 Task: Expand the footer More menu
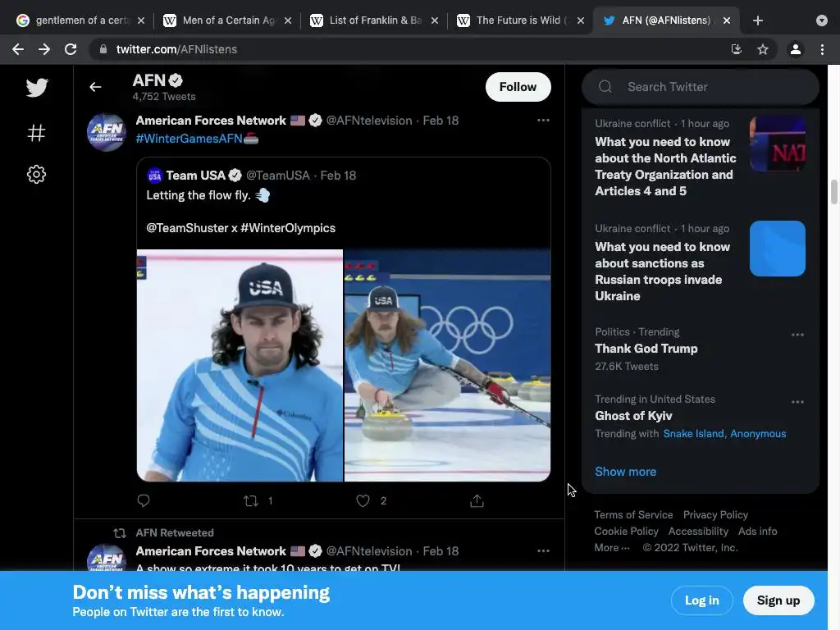click(612, 548)
